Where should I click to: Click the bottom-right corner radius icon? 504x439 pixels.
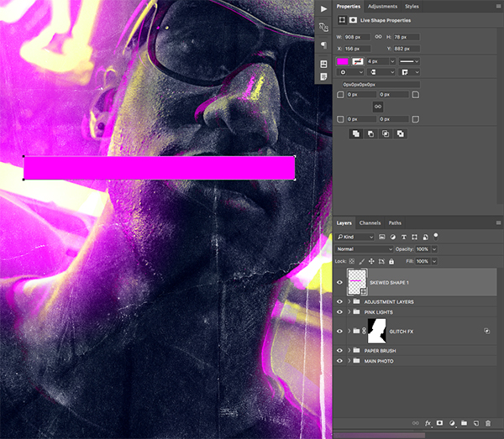pos(415,119)
